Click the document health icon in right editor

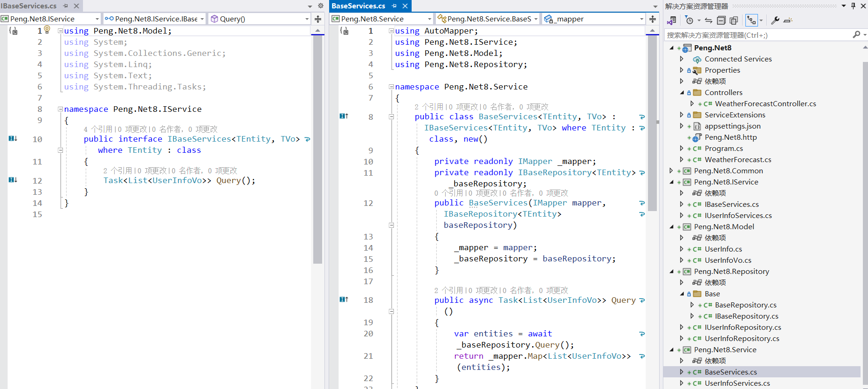point(344,31)
